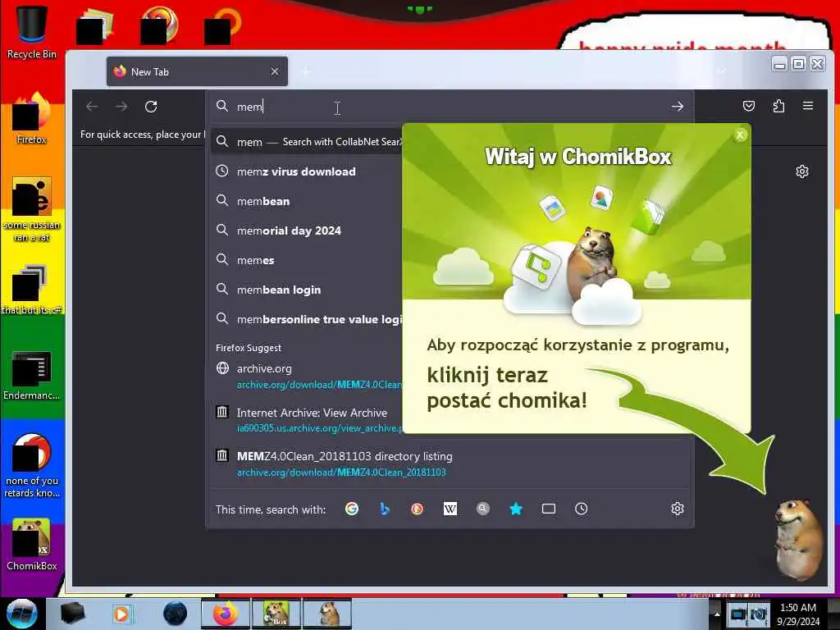Viewport: 840px width, 630px height.
Task: Click 'Firefox Suggest' section label
Action: pyautogui.click(x=249, y=348)
